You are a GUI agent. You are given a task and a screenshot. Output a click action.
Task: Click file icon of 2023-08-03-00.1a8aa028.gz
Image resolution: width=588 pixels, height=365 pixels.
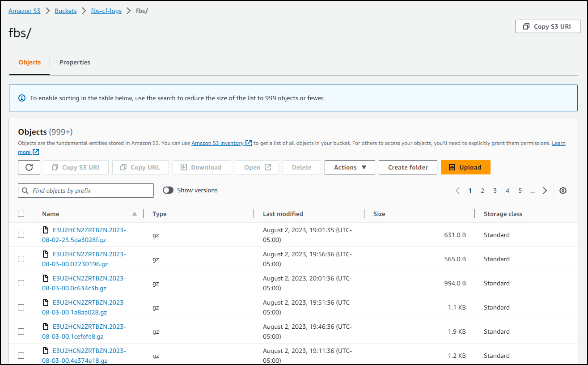[x=45, y=302]
